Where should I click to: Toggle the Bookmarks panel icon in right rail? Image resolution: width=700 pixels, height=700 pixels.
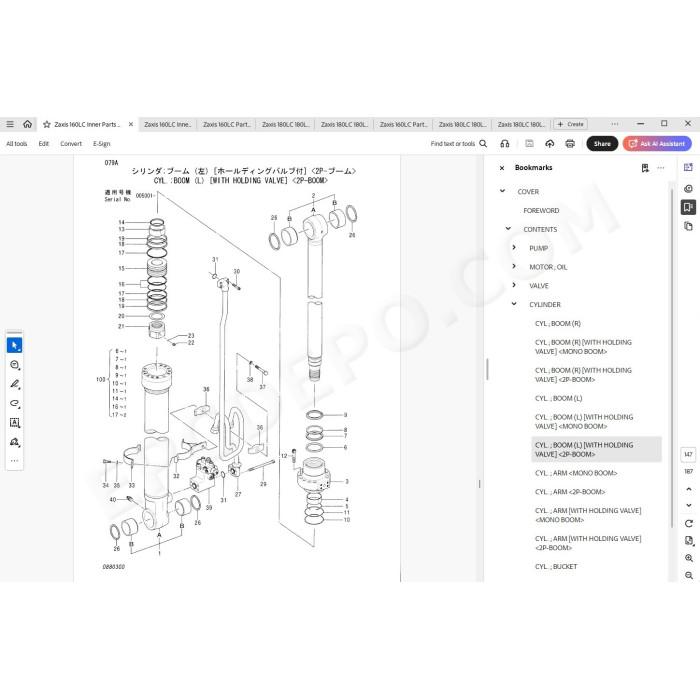coord(688,207)
